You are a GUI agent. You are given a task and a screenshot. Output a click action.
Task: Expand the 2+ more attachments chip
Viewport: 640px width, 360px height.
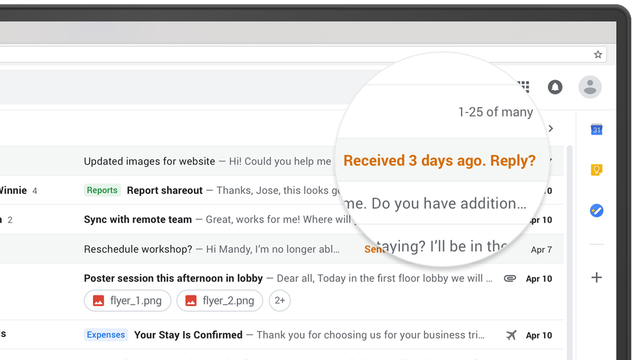pos(280,300)
